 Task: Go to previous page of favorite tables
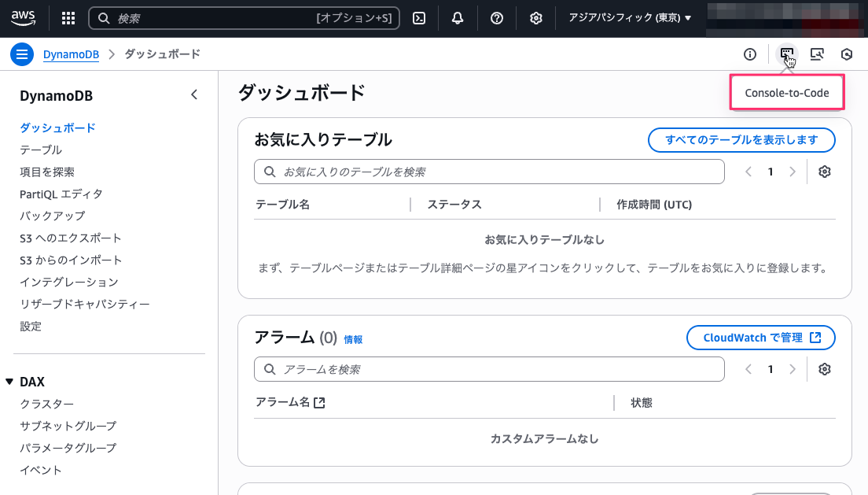(x=748, y=172)
